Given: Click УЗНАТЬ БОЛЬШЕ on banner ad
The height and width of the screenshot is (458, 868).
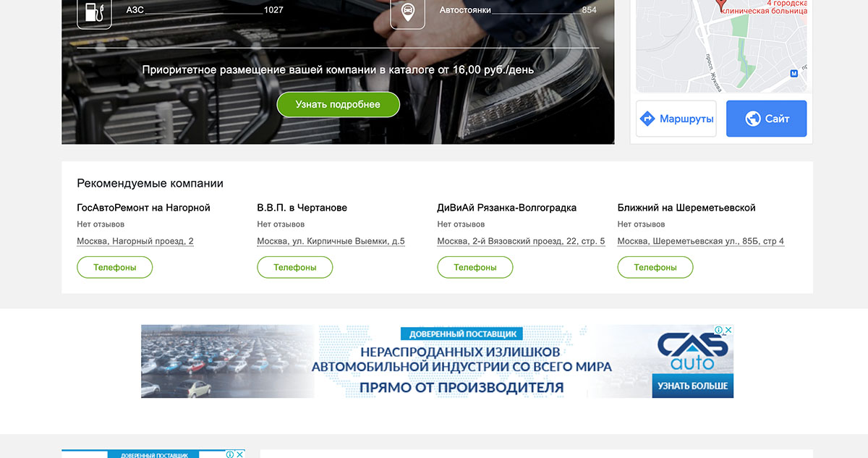Looking at the screenshot, I should click(x=693, y=386).
